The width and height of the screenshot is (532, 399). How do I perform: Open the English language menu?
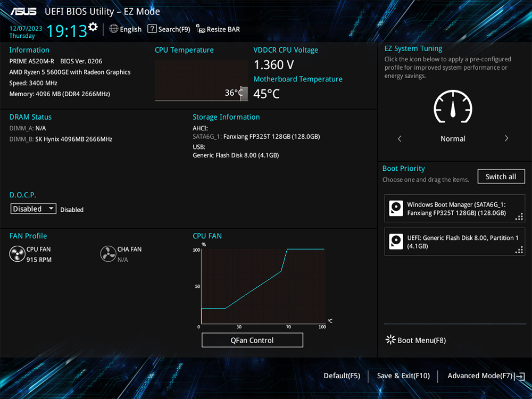pos(130,29)
